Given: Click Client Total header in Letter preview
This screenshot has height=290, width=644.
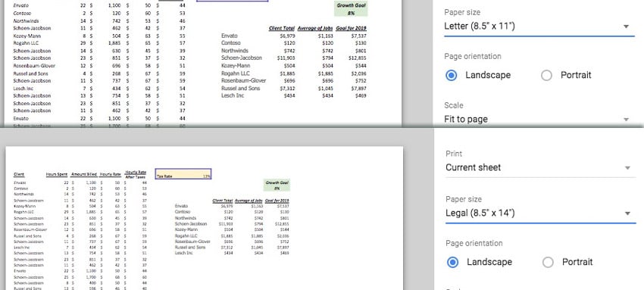Looking at the screenshot, I should (282, 28).
